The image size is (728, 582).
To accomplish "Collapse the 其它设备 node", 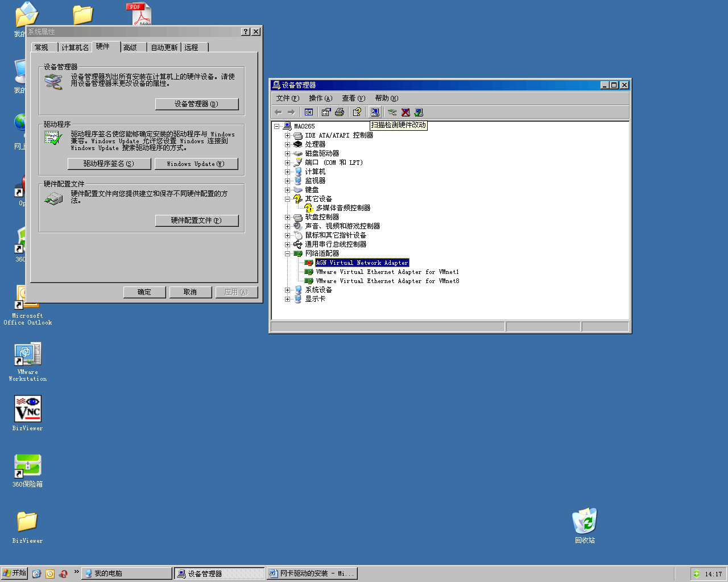I will point(287,199).
